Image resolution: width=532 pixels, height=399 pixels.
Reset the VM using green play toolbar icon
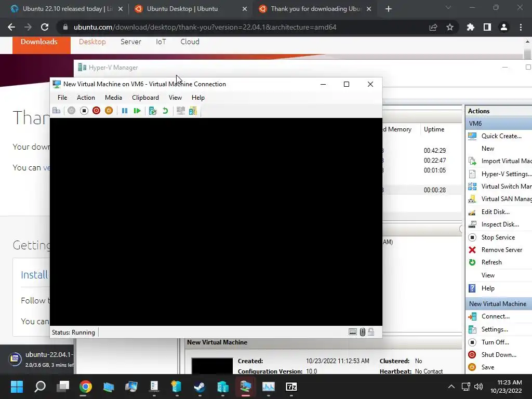coord(137,111)
